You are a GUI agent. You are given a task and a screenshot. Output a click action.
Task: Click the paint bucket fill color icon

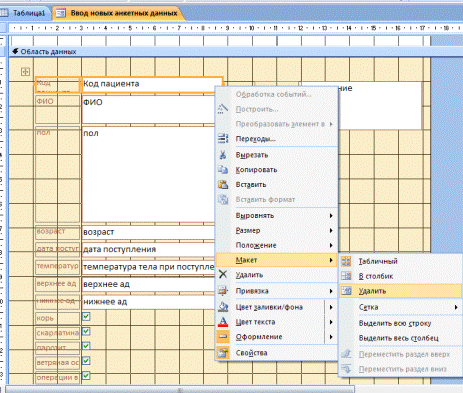(x=223, y=307)
